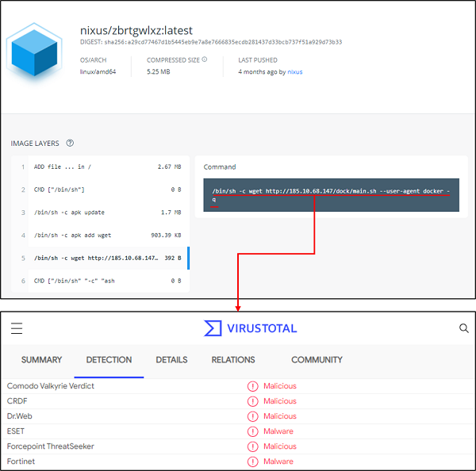Click the Malware verdict for Fortinet
This screenshot has width=476, height=471.
(278, 461)
